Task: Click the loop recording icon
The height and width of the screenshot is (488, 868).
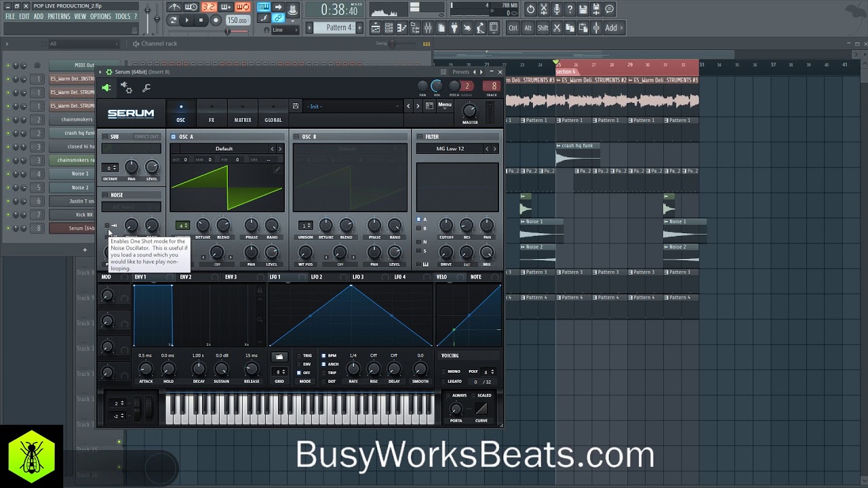Action: (x=242, y=7)
